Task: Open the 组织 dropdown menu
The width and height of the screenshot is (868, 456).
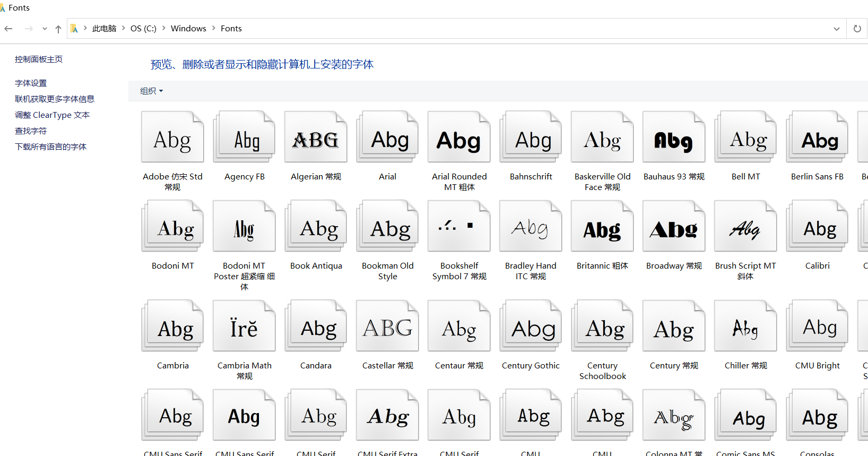Action: point(151,91)
